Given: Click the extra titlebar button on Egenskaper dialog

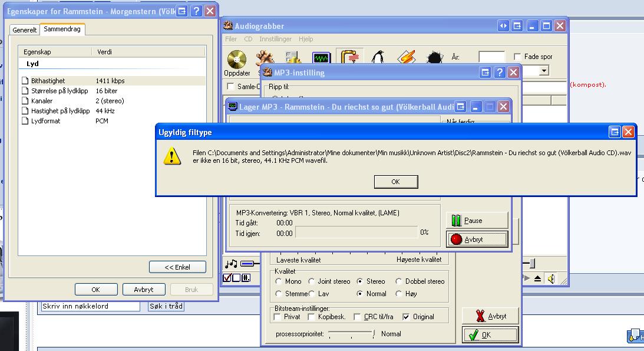Looking at the screenshot, I should [182, 11].
